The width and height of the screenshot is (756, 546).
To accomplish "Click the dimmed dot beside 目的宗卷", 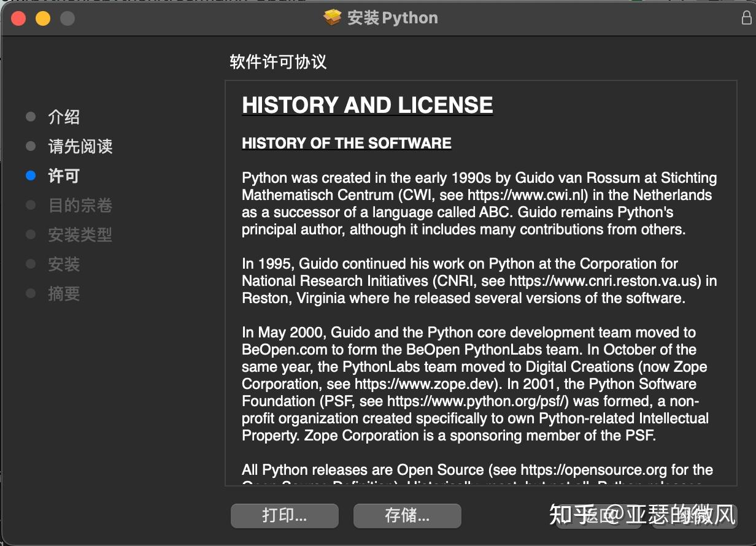I will tap(30, 205).
